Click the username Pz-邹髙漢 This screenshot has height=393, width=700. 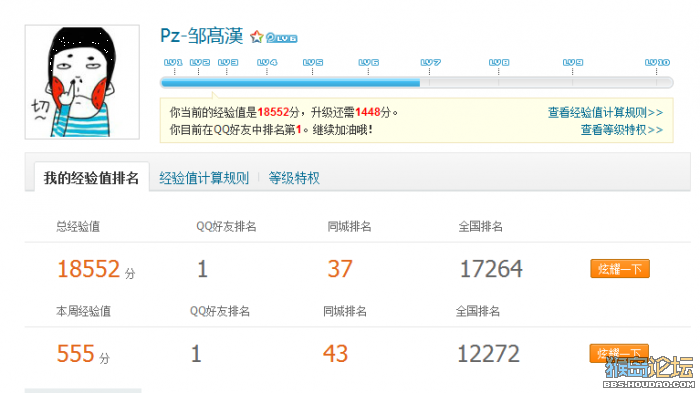tap(202, 36)
